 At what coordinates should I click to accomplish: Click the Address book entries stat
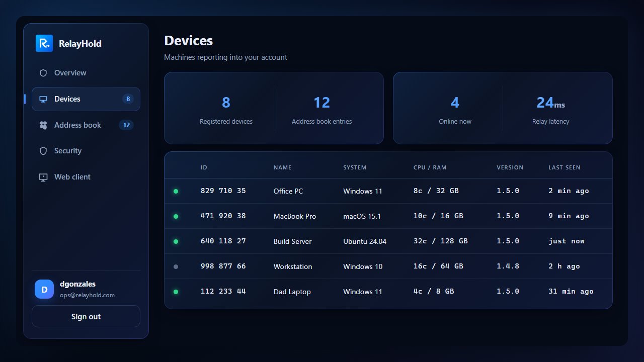pyautogui.click(x=322, y=109)
